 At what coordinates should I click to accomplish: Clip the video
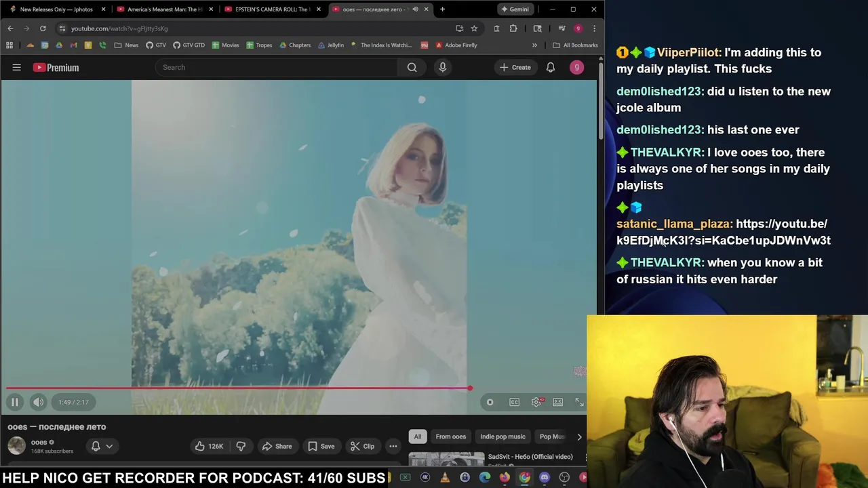tap(362, 446)
